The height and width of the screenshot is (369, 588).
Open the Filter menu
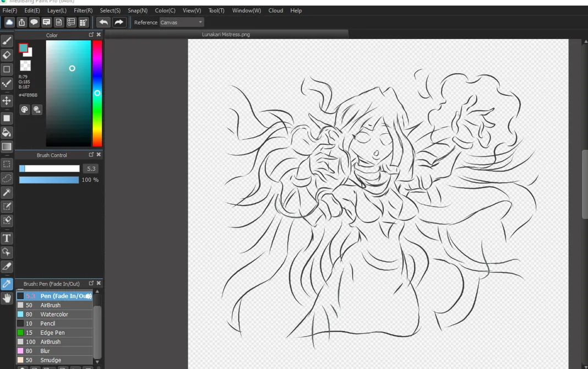tap(83, 10)
